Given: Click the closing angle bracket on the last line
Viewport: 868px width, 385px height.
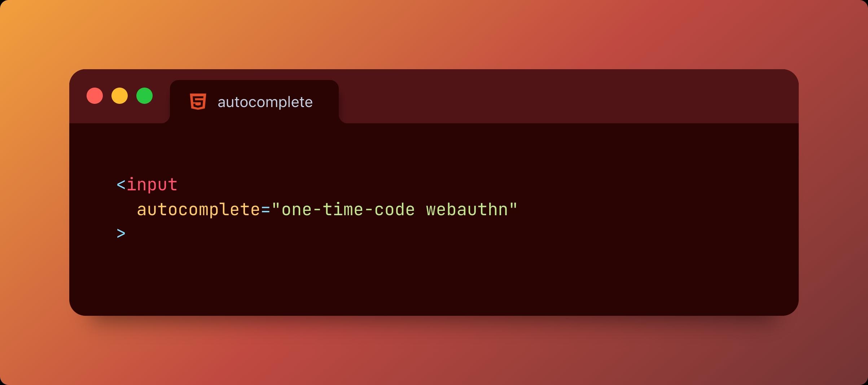Looking at the screenshot, I should tap(121, 234).
